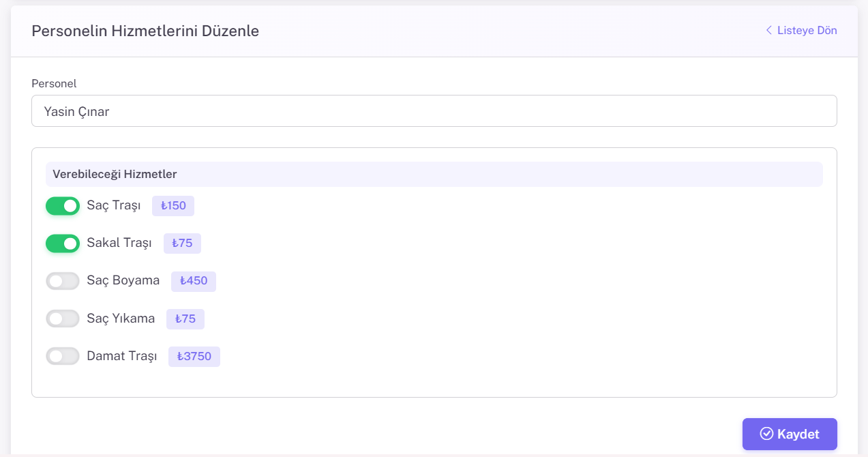Click the Verebileceği Hizmetler section header

[115, 174]
